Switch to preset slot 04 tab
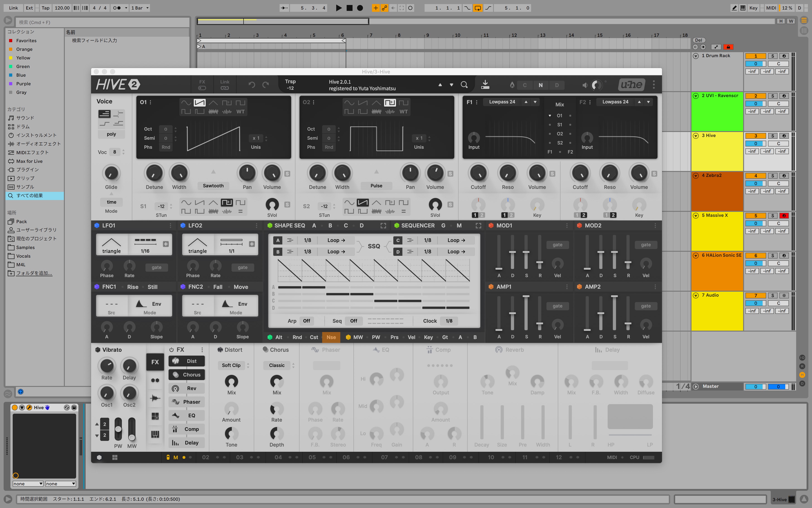Screen dimensions: 812x508 click(x=278, y=457)
